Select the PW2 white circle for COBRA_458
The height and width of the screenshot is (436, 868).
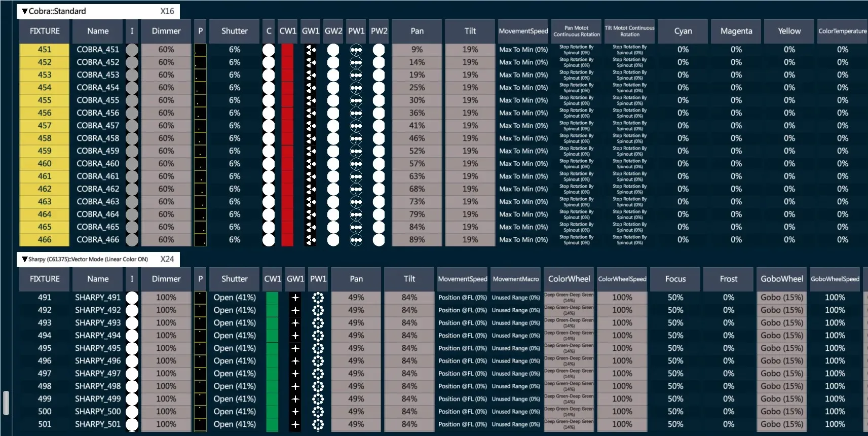(379, 138)
